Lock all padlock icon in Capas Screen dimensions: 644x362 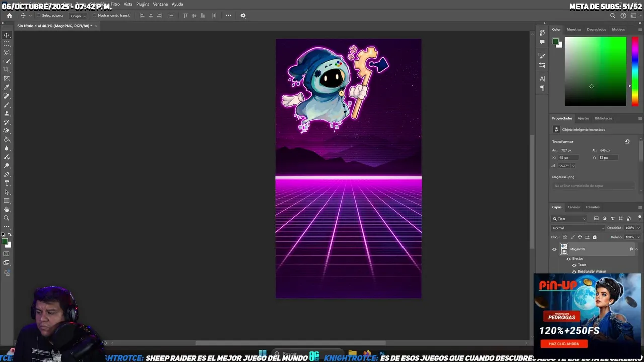coord(594,237)
